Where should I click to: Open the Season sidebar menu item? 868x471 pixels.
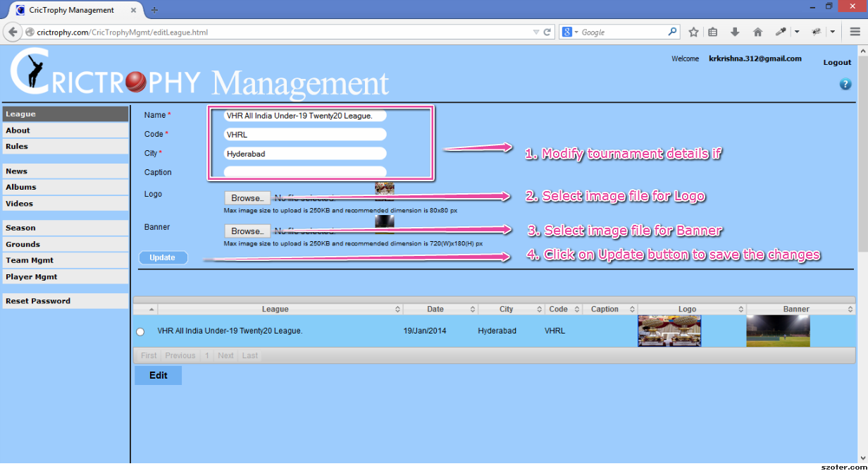20,228
